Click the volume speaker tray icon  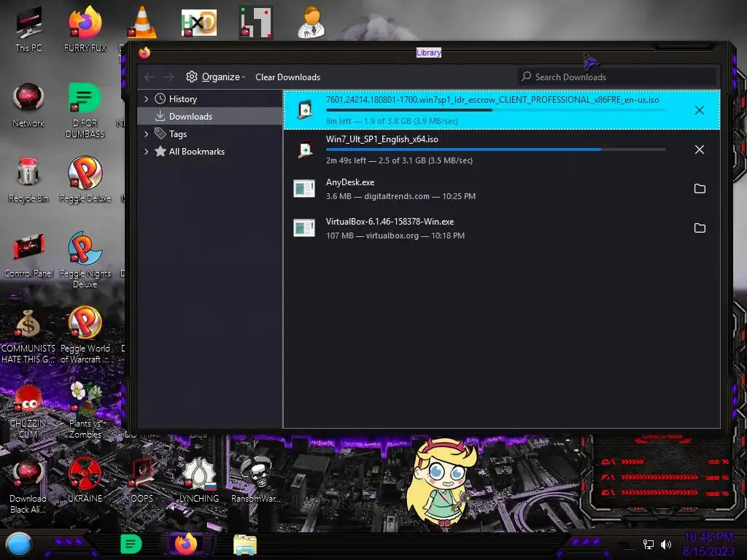point(666,544)
